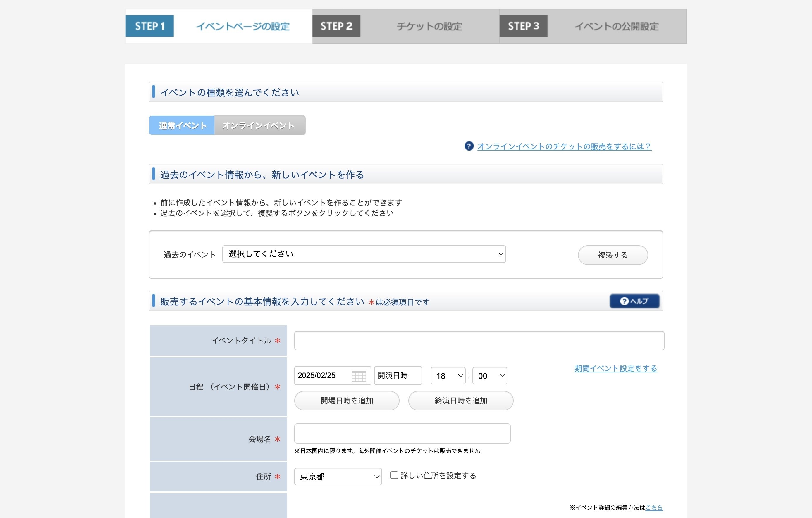This screenshot has width=812, height=518.
Task: Switch to オンラインイベント event type
Action: (x=260, y=125)
